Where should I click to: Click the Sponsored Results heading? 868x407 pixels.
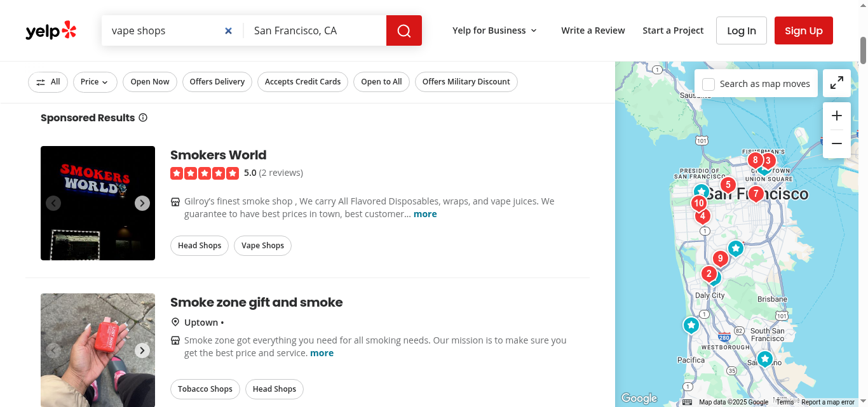click(88, 117)
